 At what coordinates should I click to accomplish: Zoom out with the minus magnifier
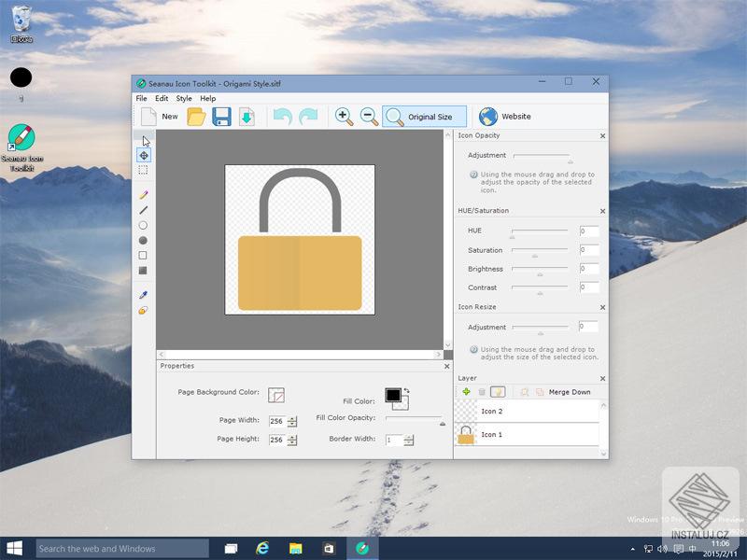[x=369, y=117]
